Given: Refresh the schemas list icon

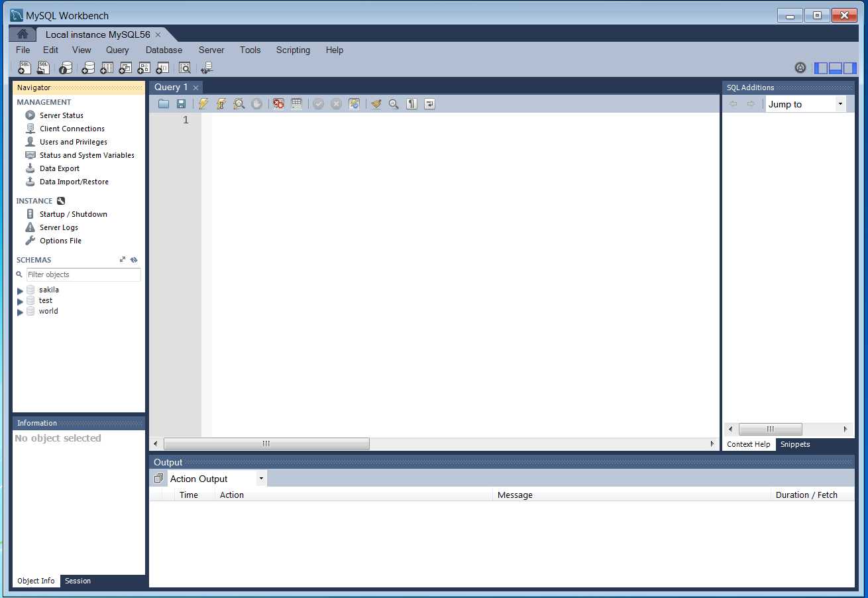Looking at the screenshot, I should (134, 260).
